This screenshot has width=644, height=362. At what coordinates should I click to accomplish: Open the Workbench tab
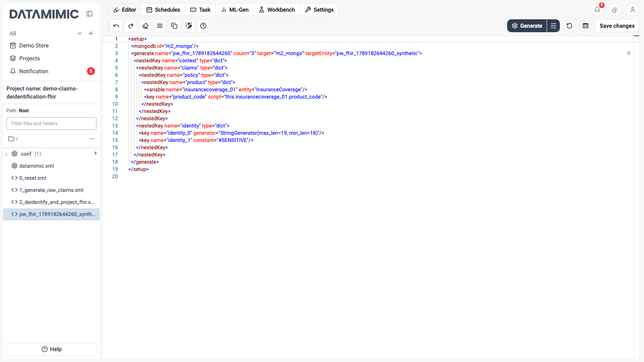pos(277,10)
